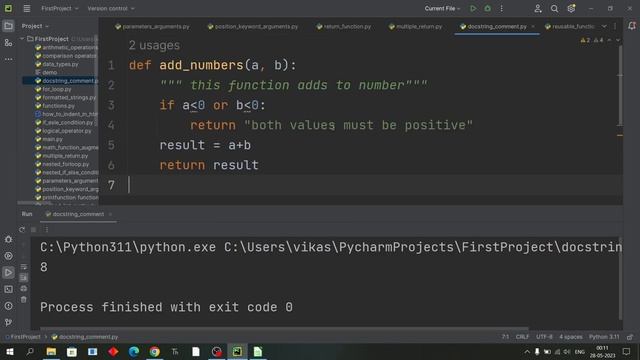640x360 pixels.
Task: Click Search Everywhere magnifier icon
Action: coord(554,8)
